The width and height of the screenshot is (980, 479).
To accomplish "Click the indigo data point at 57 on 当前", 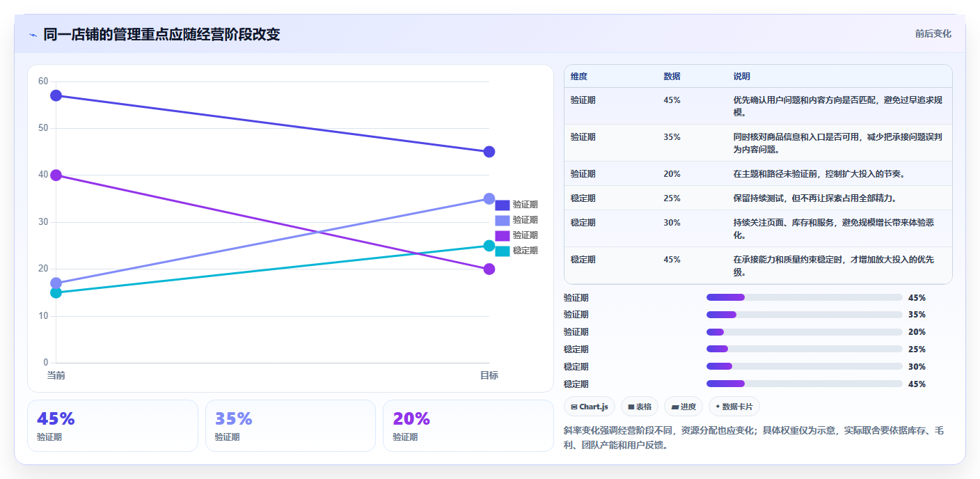I will pos(56,95).
